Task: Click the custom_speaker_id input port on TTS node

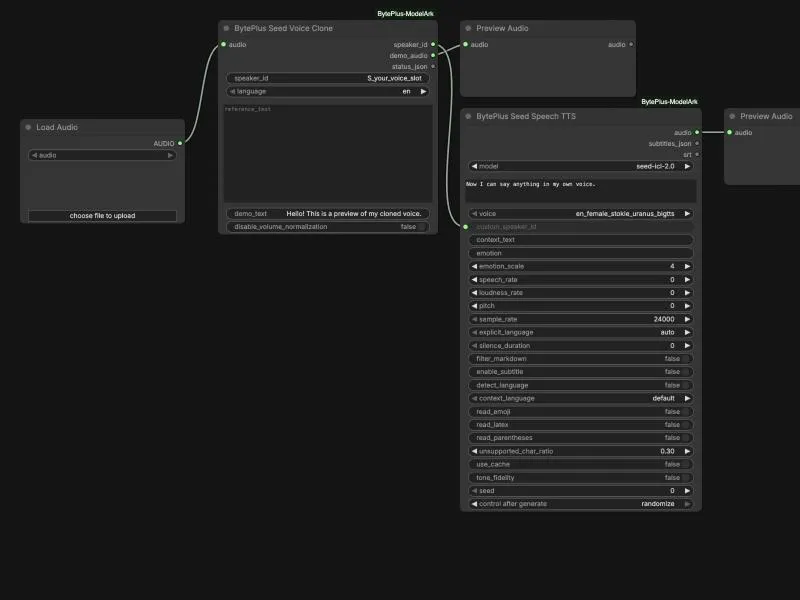Action: coord(465,227)
